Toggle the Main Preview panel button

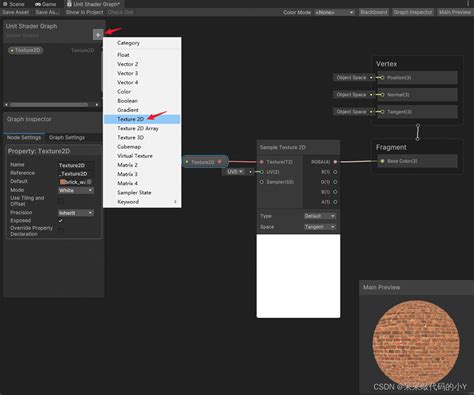pos(455,12)
